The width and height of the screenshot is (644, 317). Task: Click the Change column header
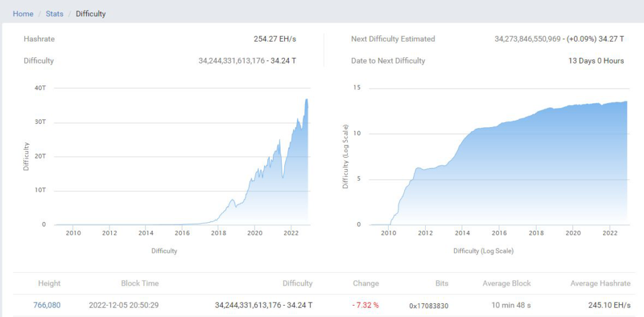(365, 284)
